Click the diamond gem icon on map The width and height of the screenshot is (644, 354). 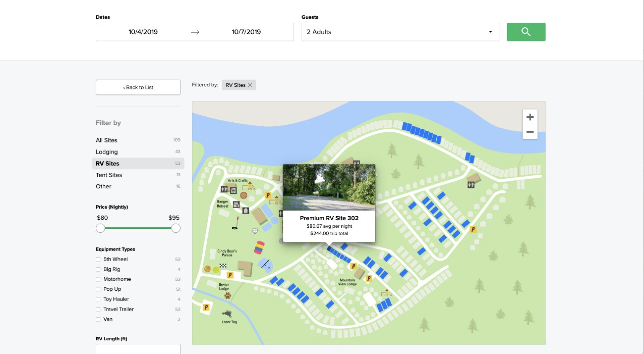tap(255, 231)
